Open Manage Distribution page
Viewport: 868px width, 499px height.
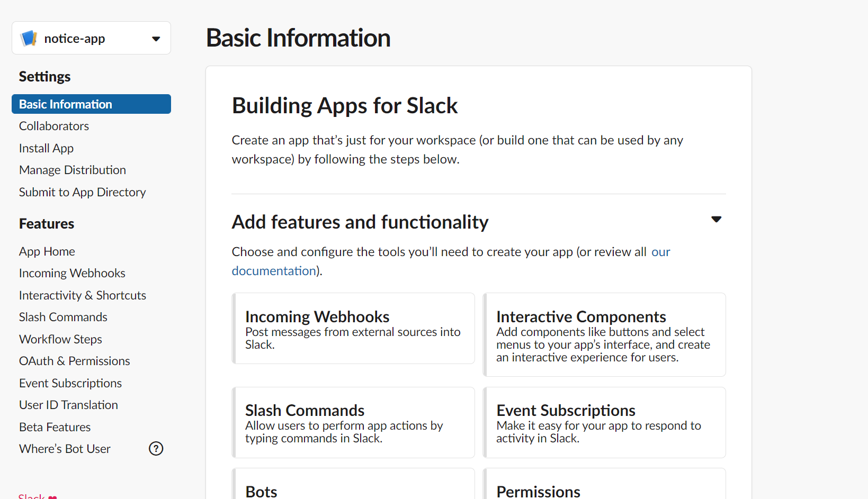[x=73, y=170]
